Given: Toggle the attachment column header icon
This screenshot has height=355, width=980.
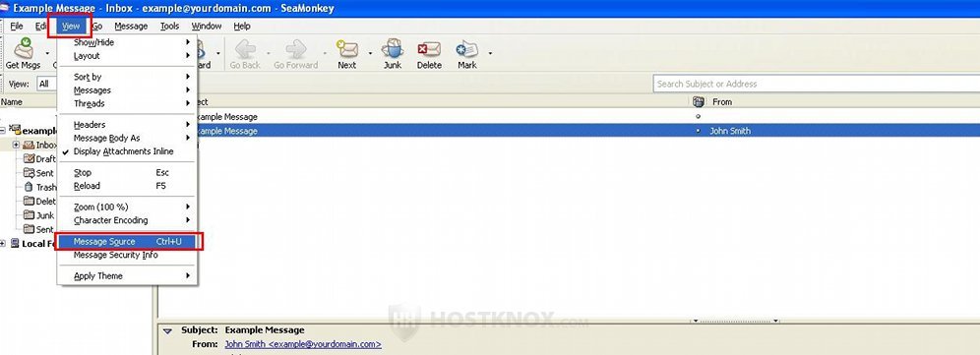Looking at the screenshot, I should point(699,101).
